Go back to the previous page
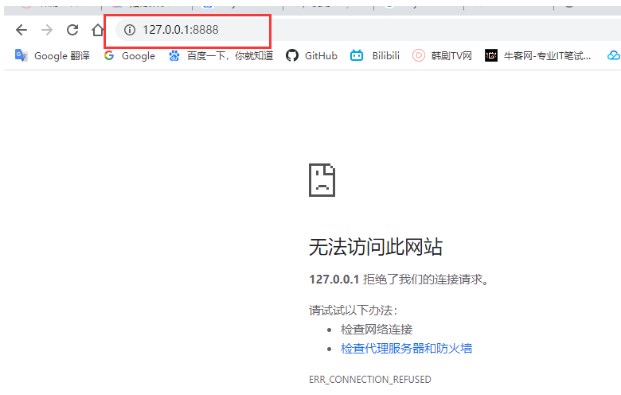 [21, 30]
